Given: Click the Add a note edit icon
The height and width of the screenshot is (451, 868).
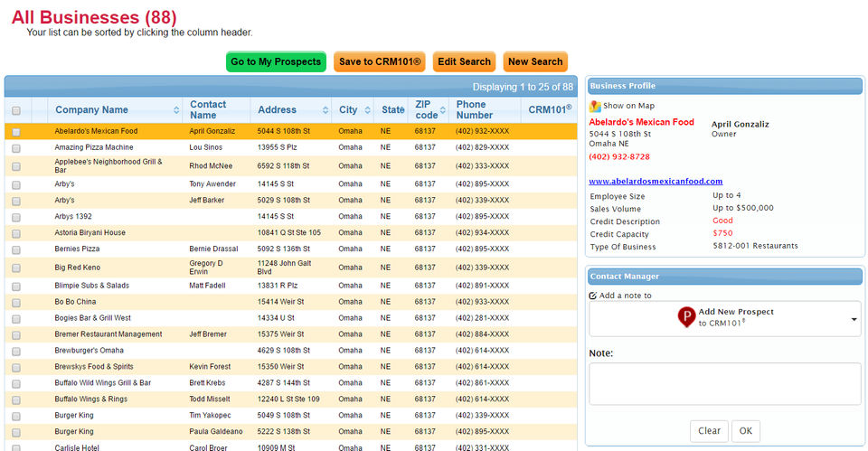Looking at the screenshot, I should point(593,296).
